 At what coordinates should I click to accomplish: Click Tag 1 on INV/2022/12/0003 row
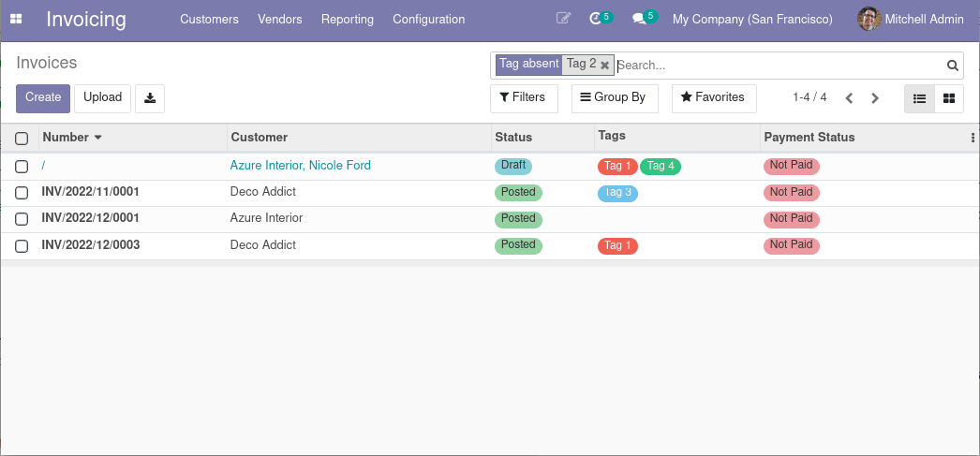[617, 246]
